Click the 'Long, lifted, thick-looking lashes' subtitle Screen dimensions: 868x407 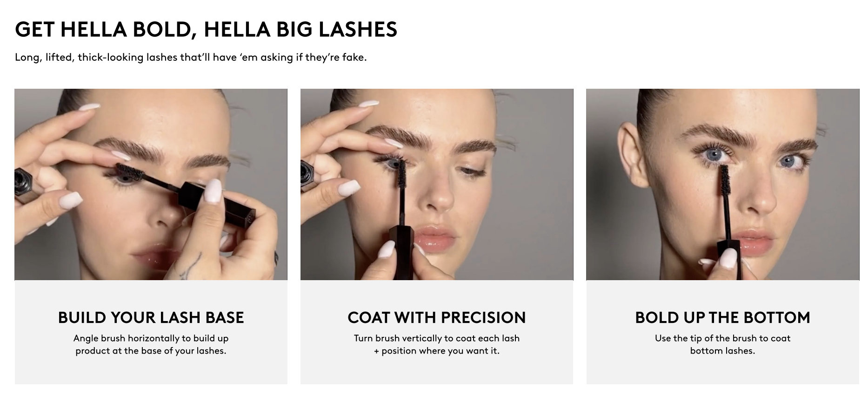191,57
